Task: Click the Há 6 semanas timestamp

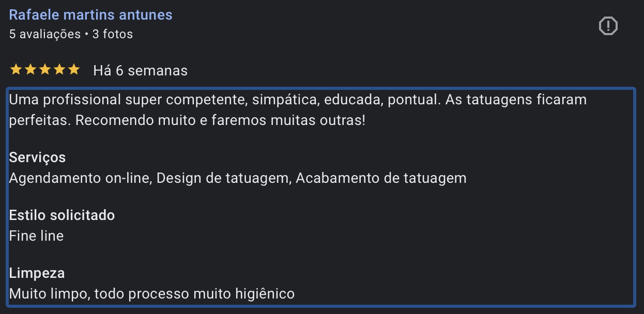Action: tap(140, 70)
